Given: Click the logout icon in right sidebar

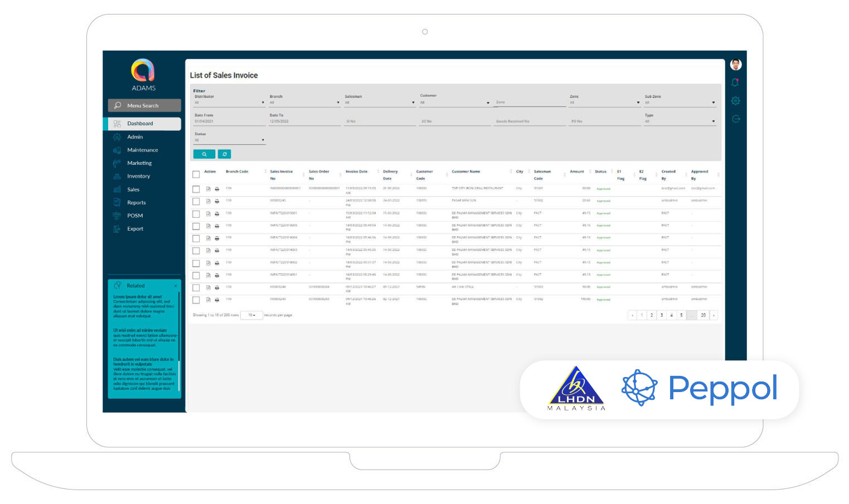Looking at the screenshot, I should [x=735, y=119].
